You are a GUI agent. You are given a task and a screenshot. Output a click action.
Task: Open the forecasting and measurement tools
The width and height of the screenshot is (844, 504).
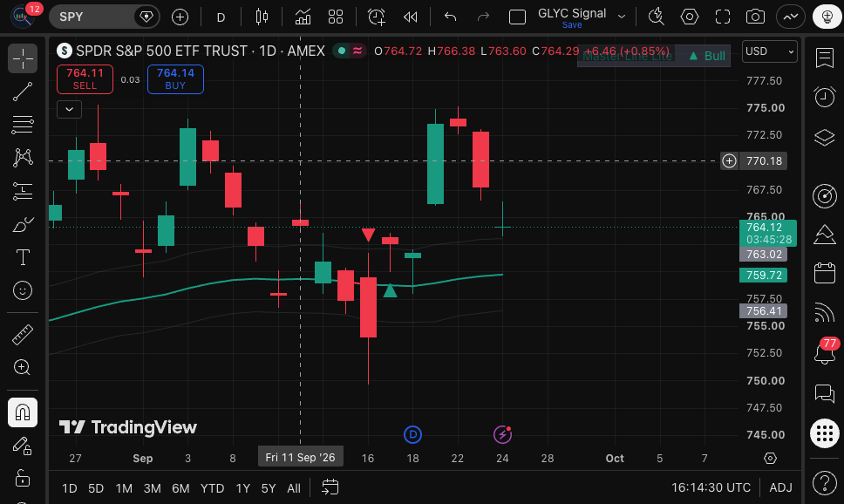[23, 191]
